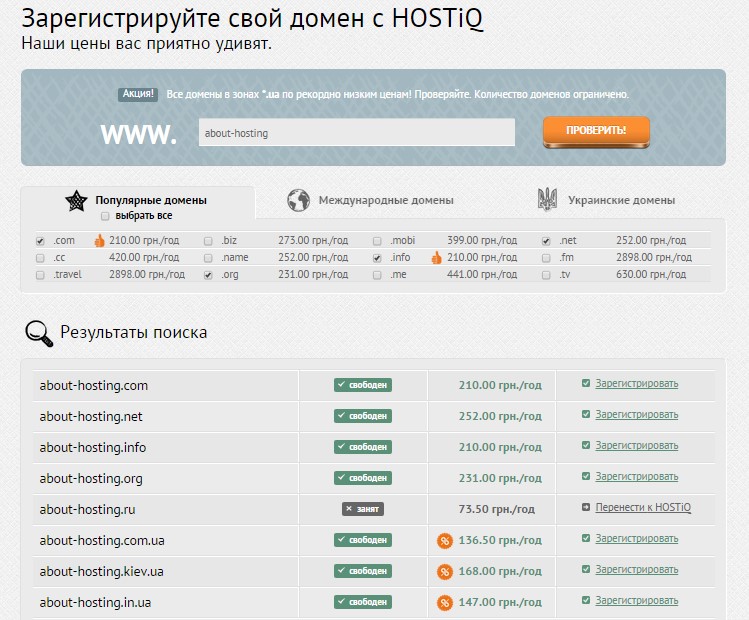
Task: Click the discount percent icon for about-hosting.com.ua
Action: pyautogui.click(x=445, y=541)
